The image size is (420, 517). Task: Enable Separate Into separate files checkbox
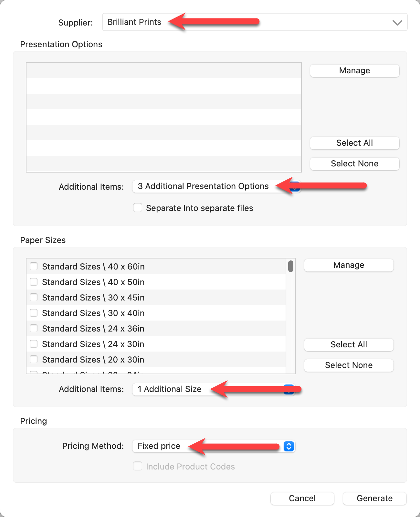(138, 208)
